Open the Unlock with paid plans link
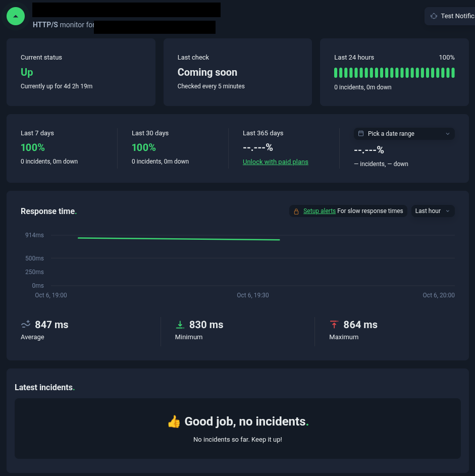Screen dimensions: 475x476 [275, 162]
